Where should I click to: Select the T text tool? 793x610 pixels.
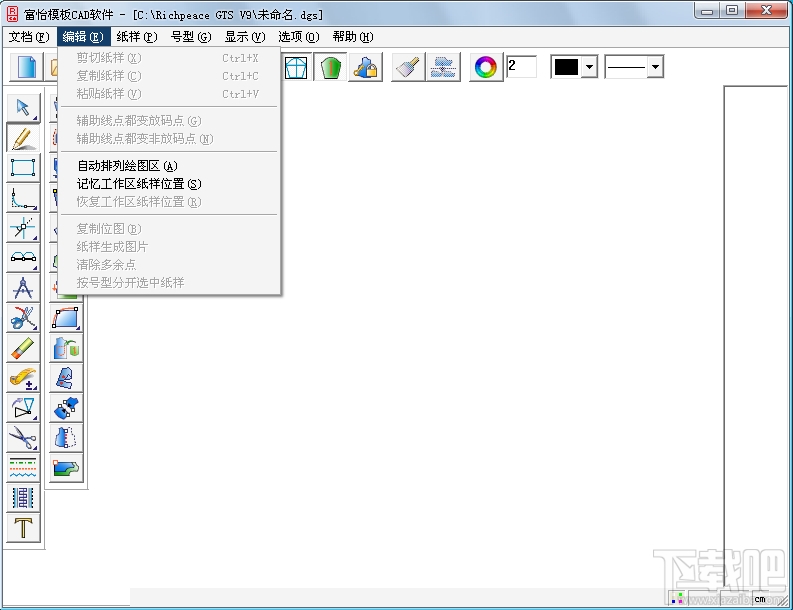click(x=23, y=529)
